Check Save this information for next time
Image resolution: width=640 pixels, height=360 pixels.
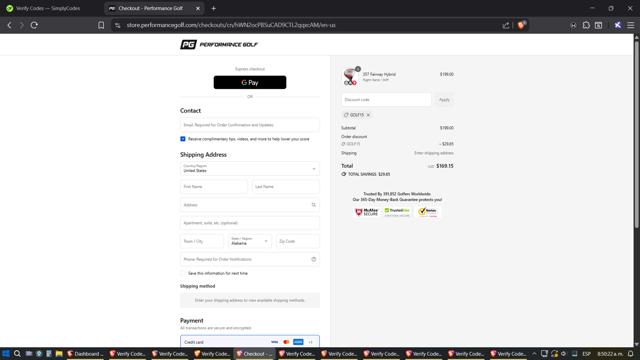(x=183, y=273)
